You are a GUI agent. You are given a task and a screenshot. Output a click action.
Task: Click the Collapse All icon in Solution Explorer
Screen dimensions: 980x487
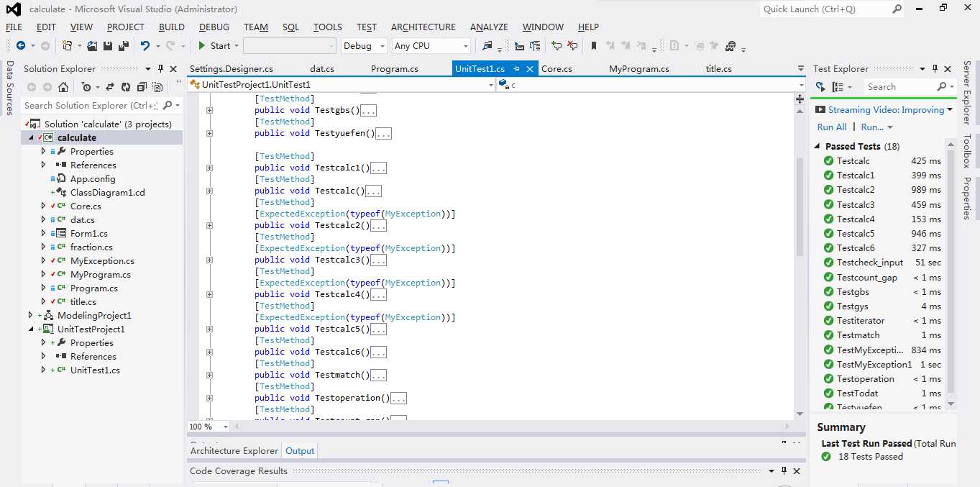coord(141,87)
